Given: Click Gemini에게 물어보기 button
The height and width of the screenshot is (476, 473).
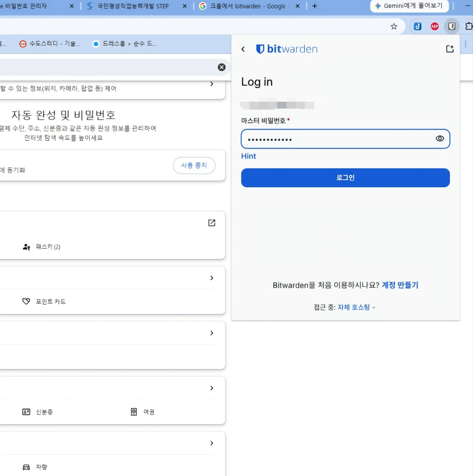Looking at the screenshot, I should 409,6.
